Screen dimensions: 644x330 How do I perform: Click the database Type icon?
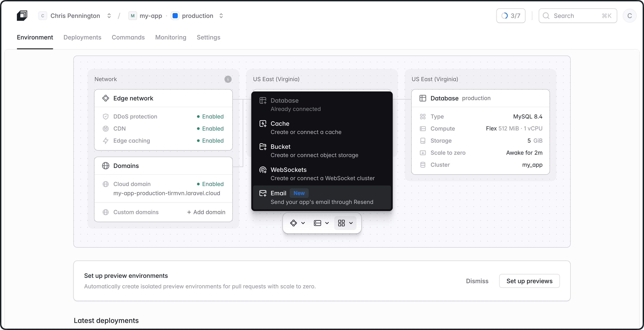click(x=422, y=117)
